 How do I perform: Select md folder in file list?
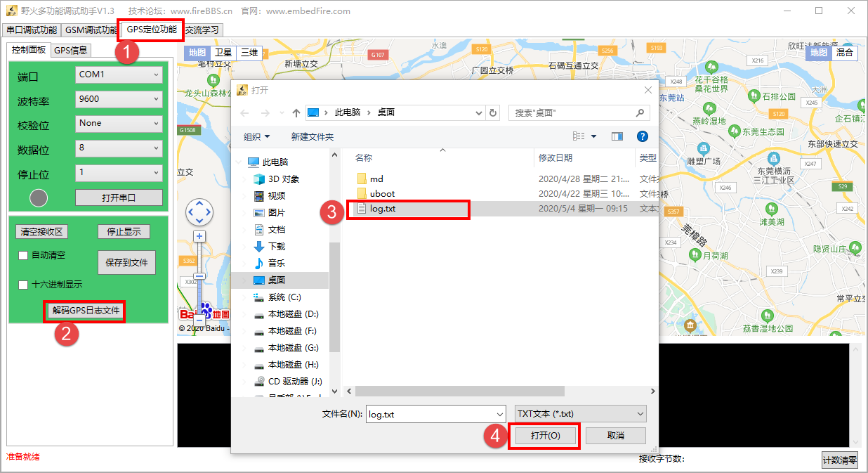[376, 179]
